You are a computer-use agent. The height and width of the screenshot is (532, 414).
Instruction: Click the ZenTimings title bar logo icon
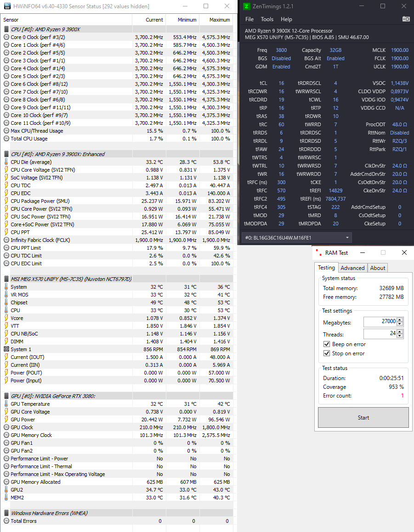pos(247,6)
